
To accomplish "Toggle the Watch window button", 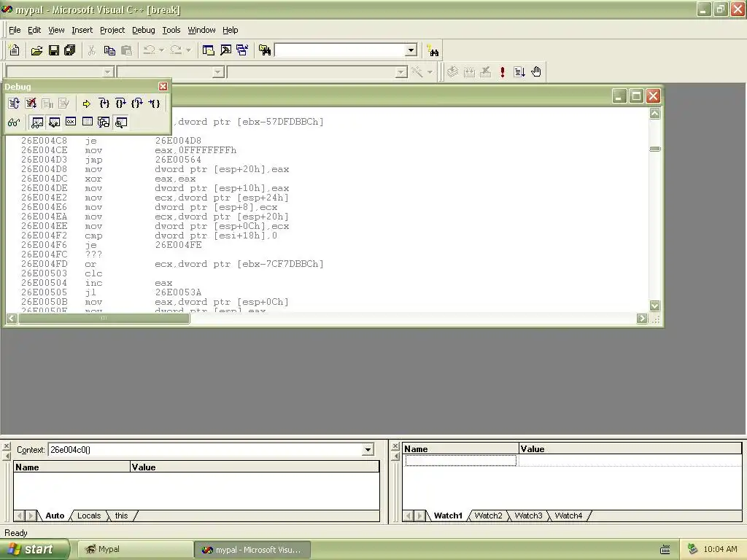I will pyautogui.click(x=37, y=122).
